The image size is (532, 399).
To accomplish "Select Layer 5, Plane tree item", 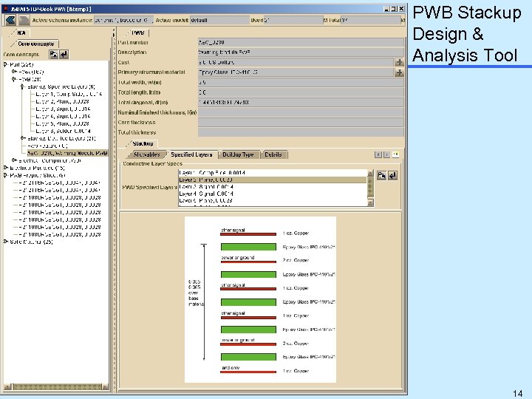I will click(x=62, y=123).
